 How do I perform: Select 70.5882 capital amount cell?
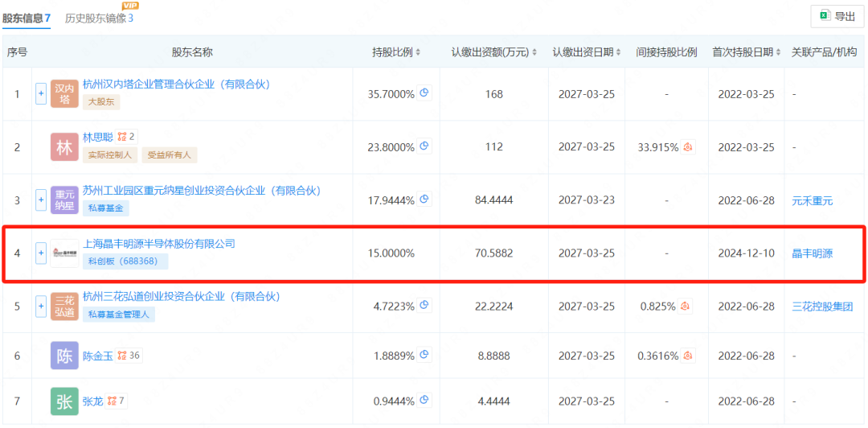tap(493, 254)
